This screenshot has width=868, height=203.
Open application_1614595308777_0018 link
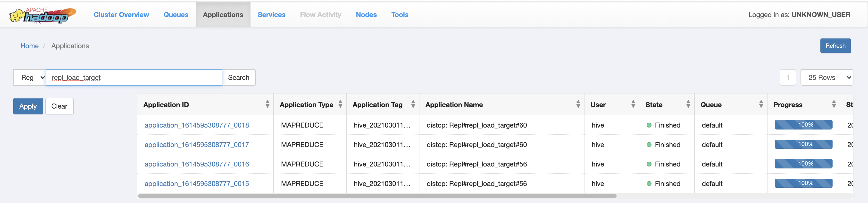[196, 125]
